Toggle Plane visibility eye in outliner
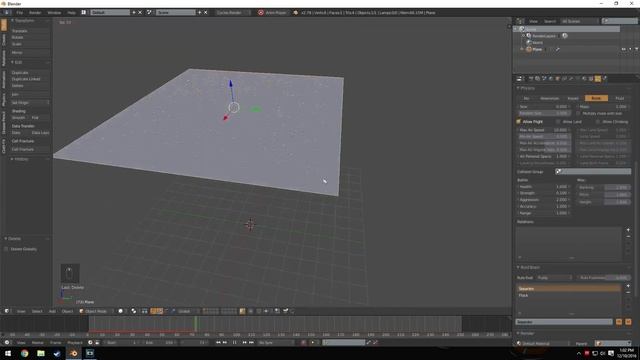The width and height of the screenshot is (640, 360). pos(623,49)
